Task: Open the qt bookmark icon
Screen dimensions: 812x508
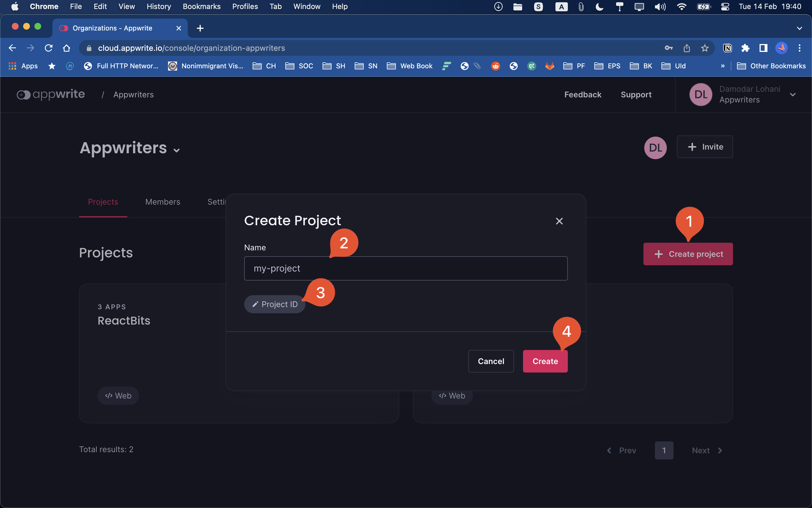Action: pyautogui.click(x=531, y=66)
